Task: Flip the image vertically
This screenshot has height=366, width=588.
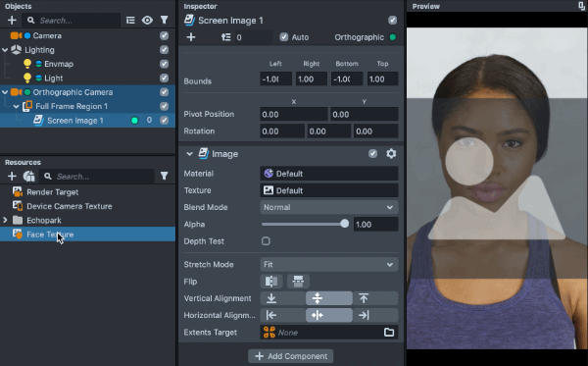Action: 298,282
